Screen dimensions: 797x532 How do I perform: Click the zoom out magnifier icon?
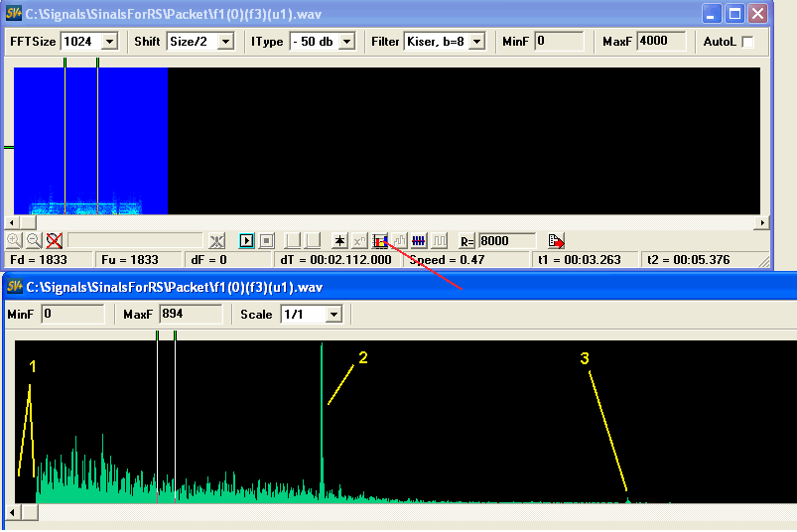click(x=34, y=240)
